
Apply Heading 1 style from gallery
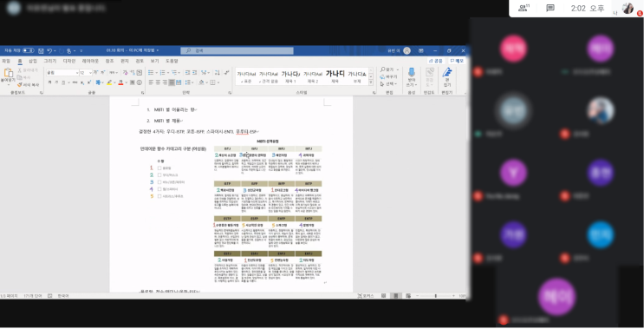click(x=290, y=76)
